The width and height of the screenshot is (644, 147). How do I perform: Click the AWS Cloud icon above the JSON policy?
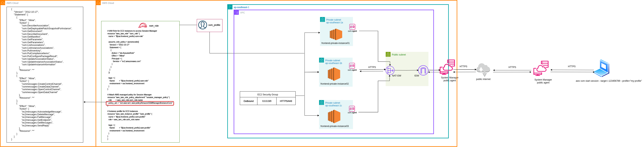(x=3, y=3)
